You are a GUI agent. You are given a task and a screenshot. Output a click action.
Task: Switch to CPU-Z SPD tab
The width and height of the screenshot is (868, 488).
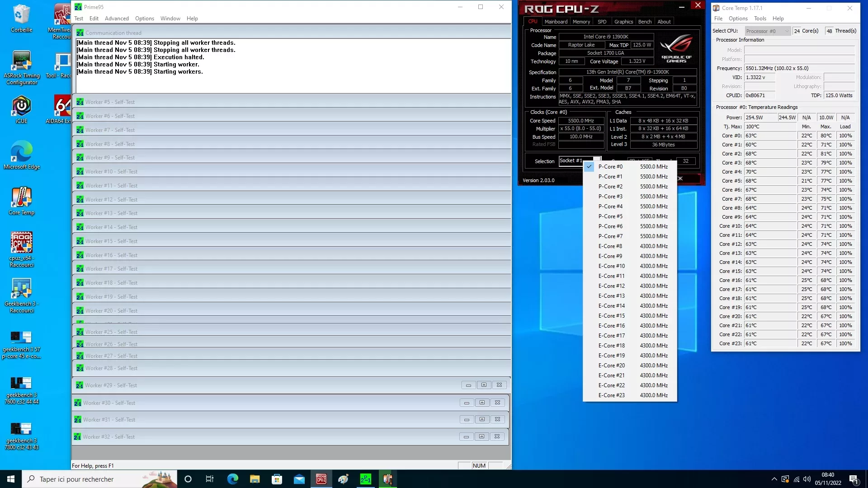[602, 22]
